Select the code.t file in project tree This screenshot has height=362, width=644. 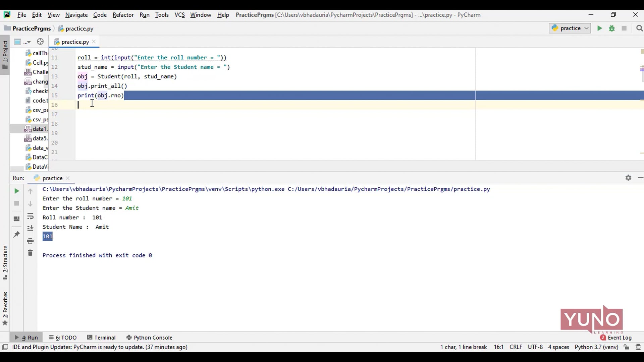[x=37, y=101]
